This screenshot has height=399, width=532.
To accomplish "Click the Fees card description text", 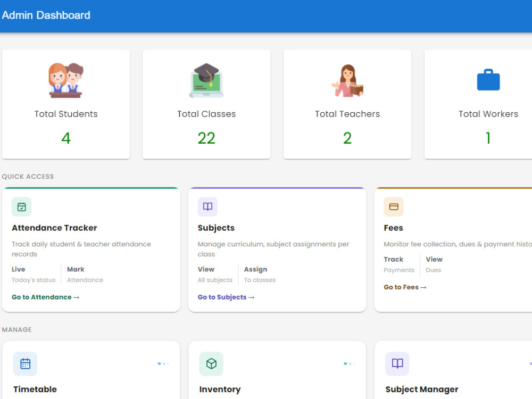I will (458, 244).
